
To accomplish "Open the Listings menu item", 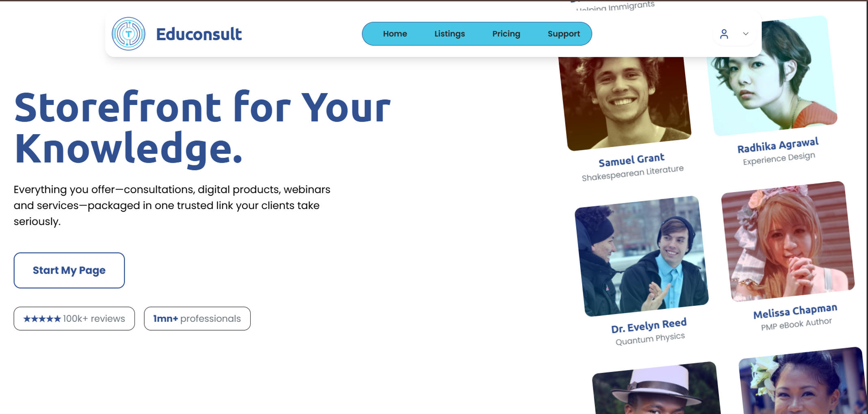I will click(x=449, y=34).
